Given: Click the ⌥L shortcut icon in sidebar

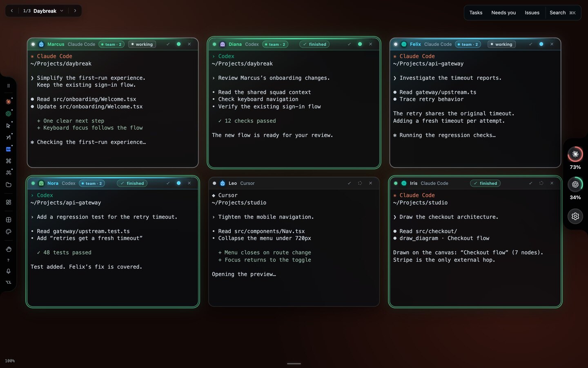Looking at the screenshot, I should tap(8, 282).
